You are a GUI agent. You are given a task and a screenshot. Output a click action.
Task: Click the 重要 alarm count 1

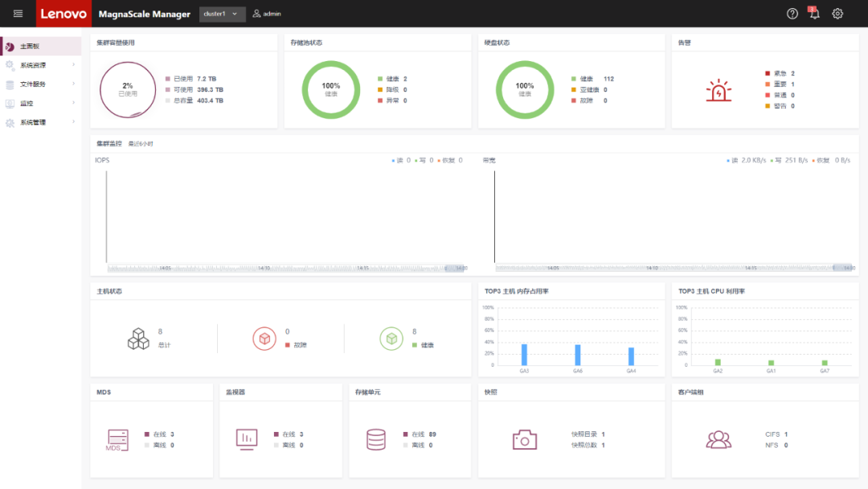pyautogui.click(x=780, y=84)
